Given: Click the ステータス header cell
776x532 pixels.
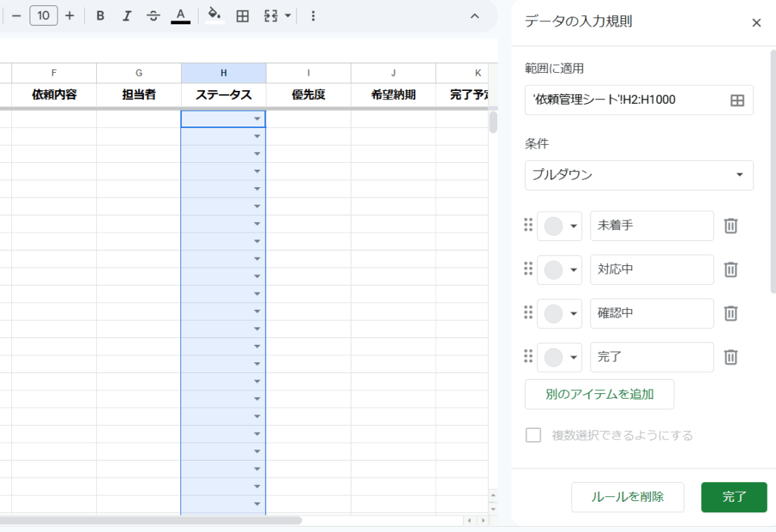Looking at the screenshot, I should [x=224, y=95].
